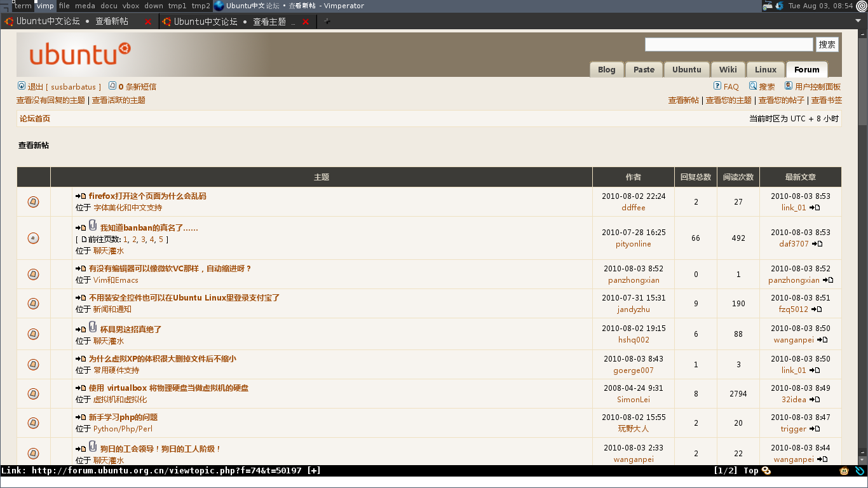Open tab list dropdown arrow at tab bar end
Screen dimensions: 868x488
pos(858,21)
